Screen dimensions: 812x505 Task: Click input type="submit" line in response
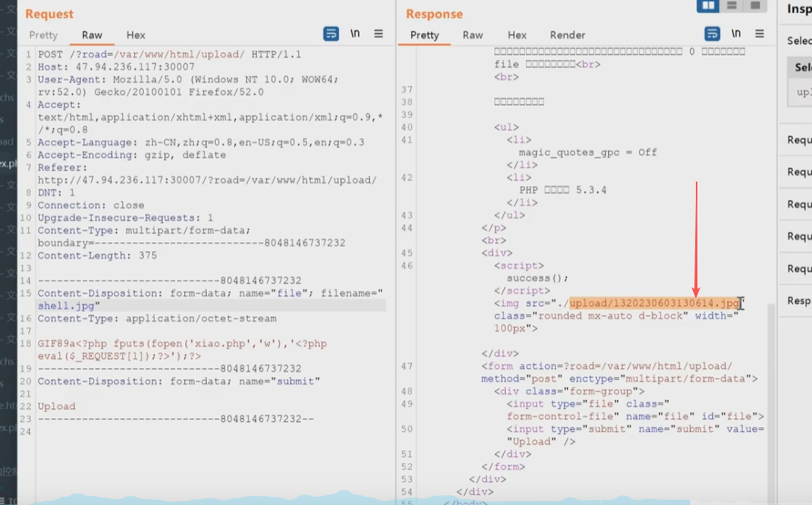click(635, 435)
